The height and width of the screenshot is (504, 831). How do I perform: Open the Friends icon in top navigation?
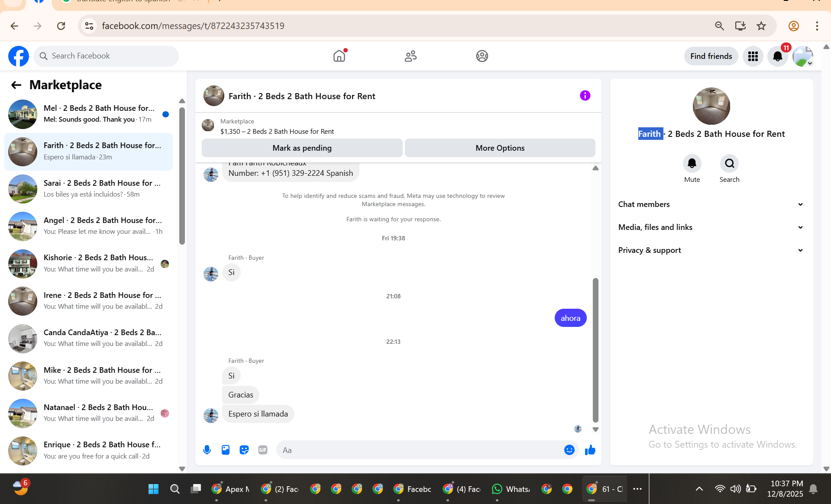pos(411,56)
